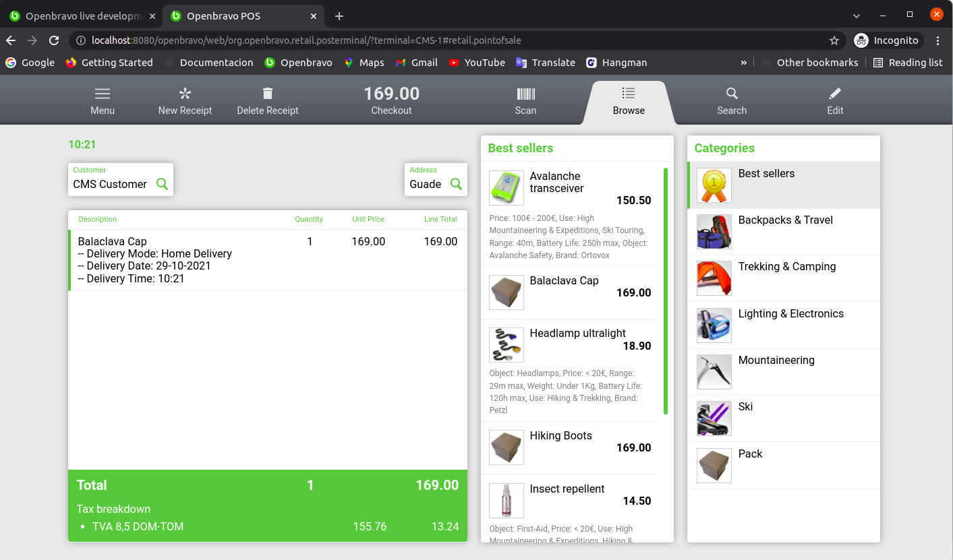
Task: Open Trekking & Camping tent icon
Action: pos(714,278)
